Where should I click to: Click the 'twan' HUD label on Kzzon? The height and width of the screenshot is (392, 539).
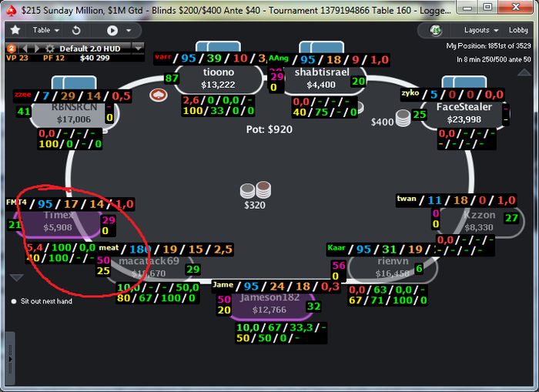pyautogui.click(x=407, y=199)
